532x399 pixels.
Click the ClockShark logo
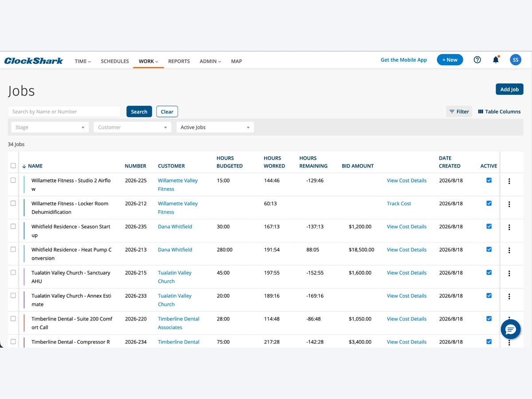[34, 61]
